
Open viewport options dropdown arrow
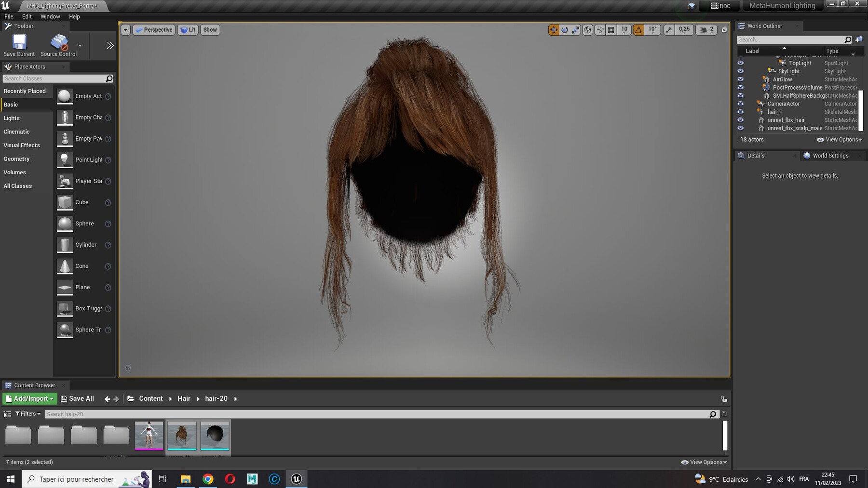tap(125, 30)
